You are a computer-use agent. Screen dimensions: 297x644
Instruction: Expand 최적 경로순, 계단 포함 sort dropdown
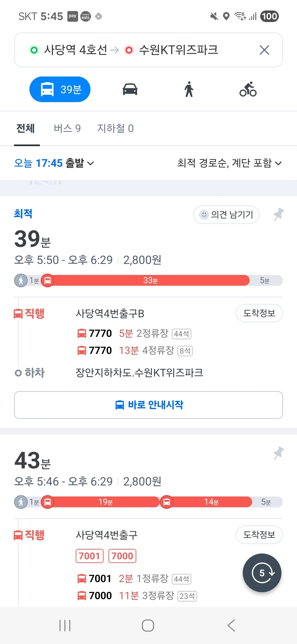click(x=229, y=163)
